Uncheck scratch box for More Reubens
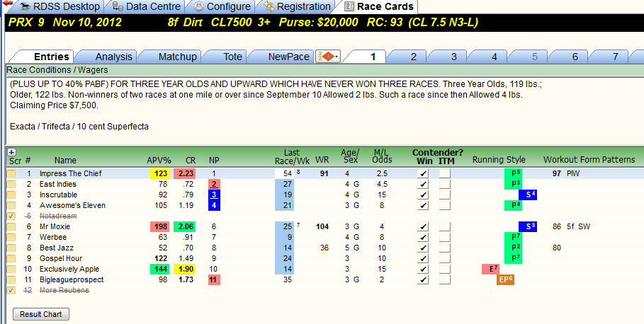644x324 pixels. [11, 290]
